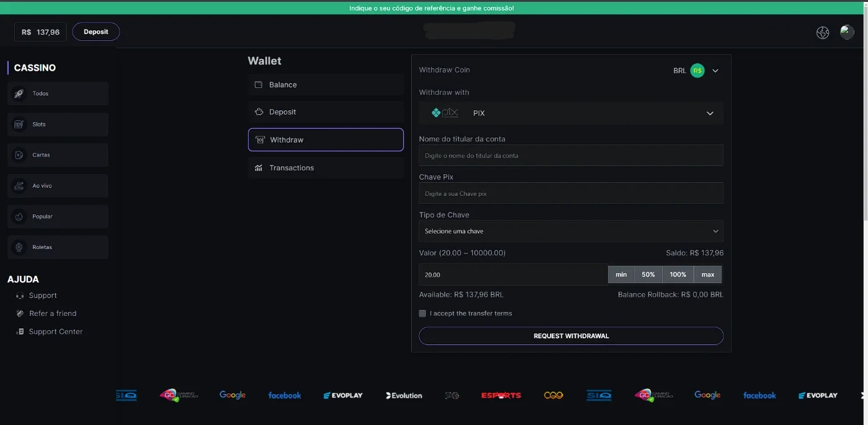Click the Slots machine icon

click(19, 125)
